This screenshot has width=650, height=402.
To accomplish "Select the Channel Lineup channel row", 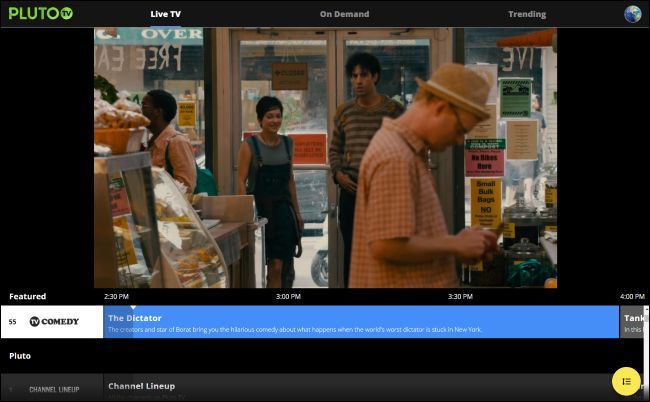I will (x=52, y=387).
